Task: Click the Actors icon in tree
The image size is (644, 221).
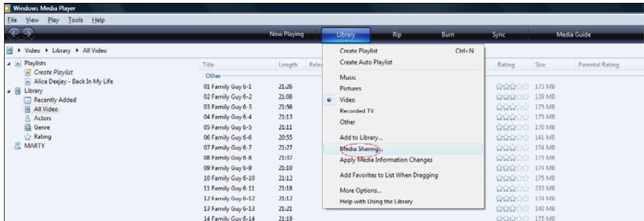Action: [x=28, y=118]
